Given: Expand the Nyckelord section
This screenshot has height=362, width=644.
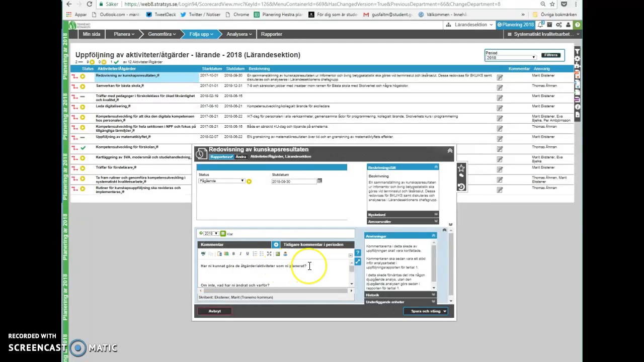Looking at the screenshot, I should pos(403,215).
